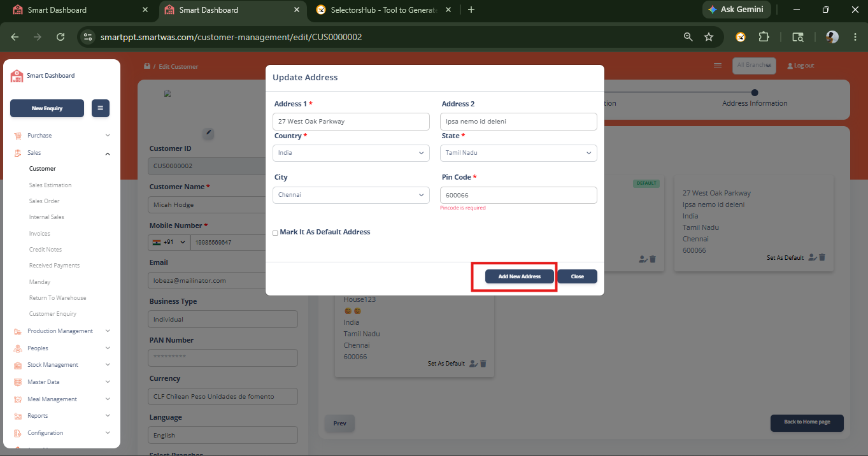This screenshot has width=868, height=456.
Task: Click the Peoples group icon
Action: [17, 348]
